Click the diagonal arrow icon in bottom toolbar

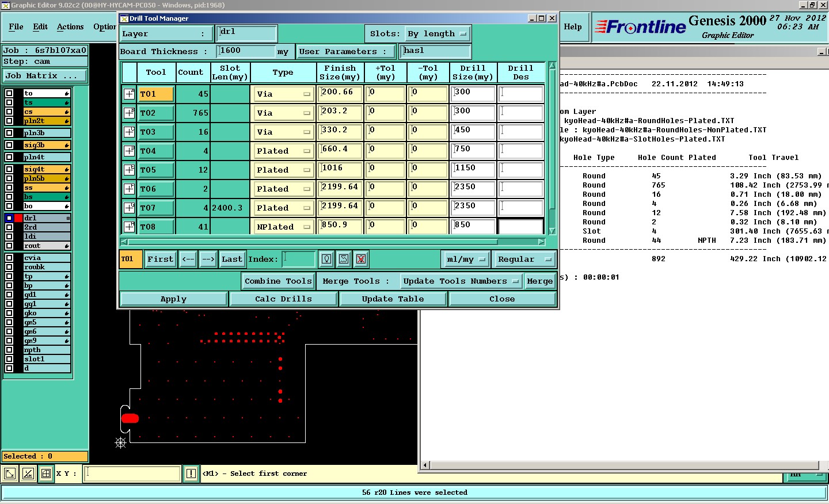click(10, 474)
